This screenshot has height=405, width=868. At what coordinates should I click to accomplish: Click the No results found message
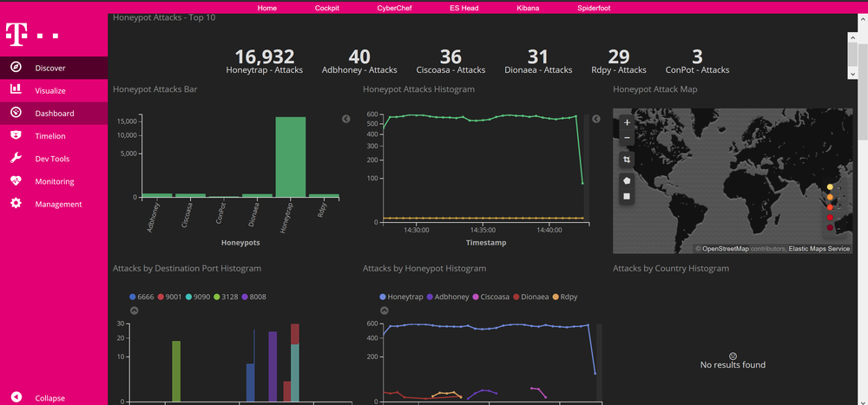(733, 364)
